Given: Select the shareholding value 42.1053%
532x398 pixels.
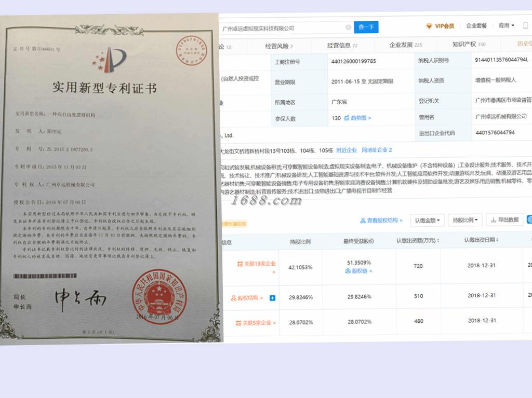Looking at the screenshot, I should coord(300,267).
